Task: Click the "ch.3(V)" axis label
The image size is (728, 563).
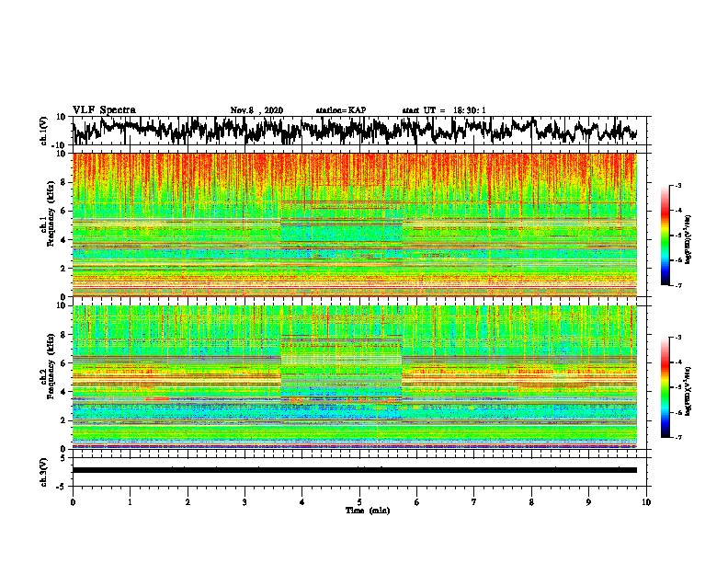Action: pyautogui.click(x=44, y=472)
